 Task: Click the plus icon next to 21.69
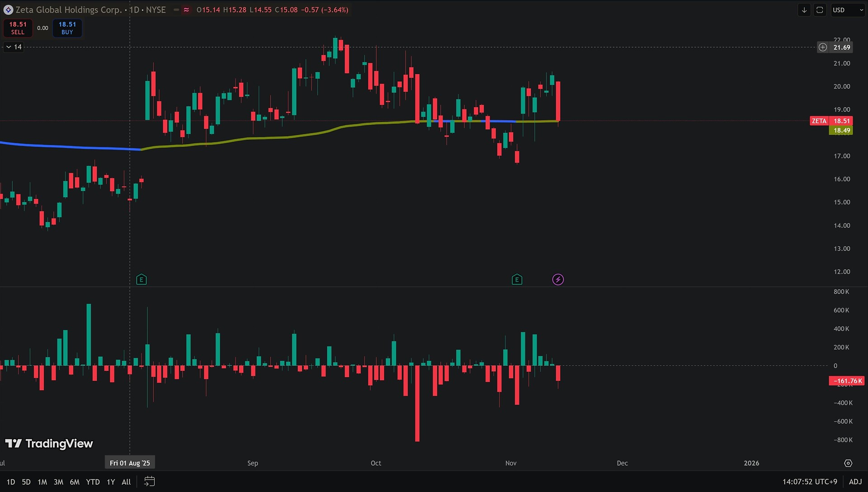pos(823,47)
